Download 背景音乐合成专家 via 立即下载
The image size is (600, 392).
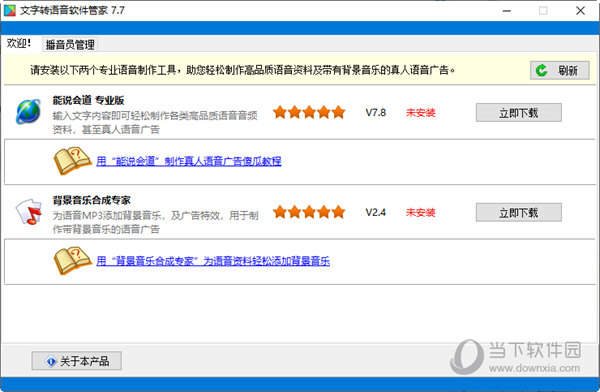click(x=518, y=212)
